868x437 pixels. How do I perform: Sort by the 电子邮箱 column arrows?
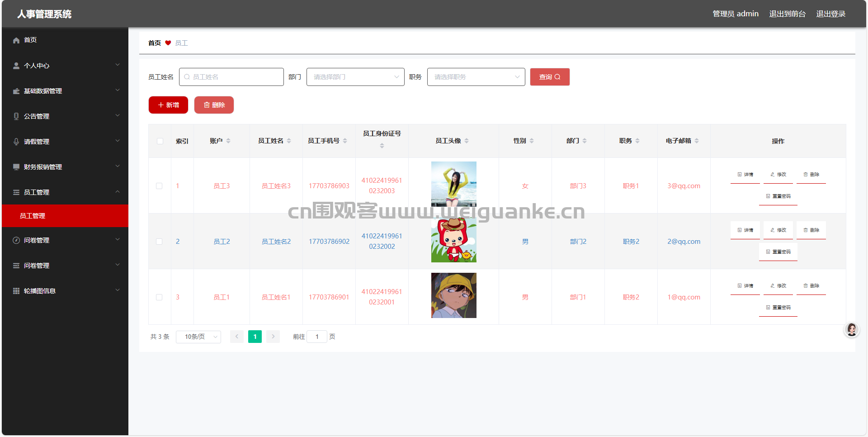pyautogui.click(x=697, y=141)
